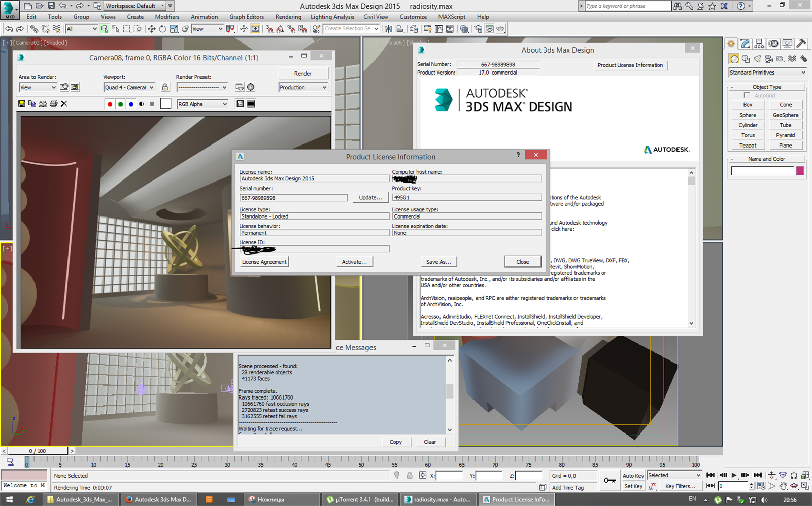
Task: Click the Pan View hand icon
Action: [783, 486]
